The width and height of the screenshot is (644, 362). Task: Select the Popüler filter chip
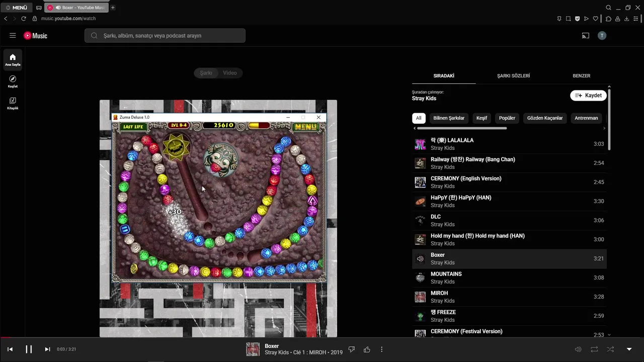point(507,118)
